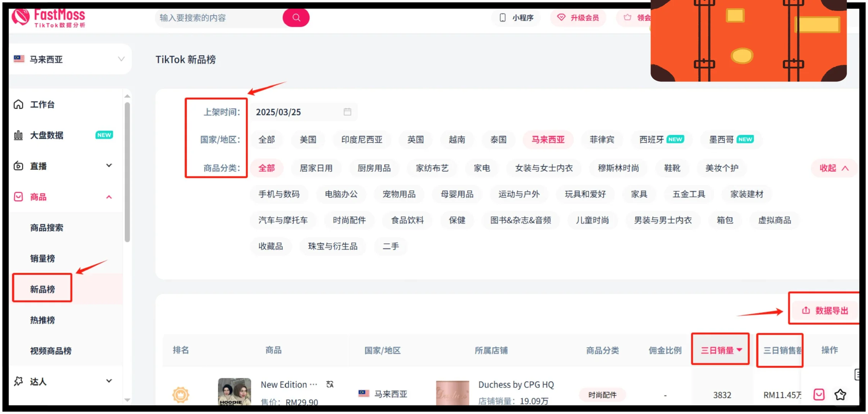Open 工作台 in the sidebar
Image resolution: width=868 pixels, height=414 pixels.
click(x=42, y=104)
